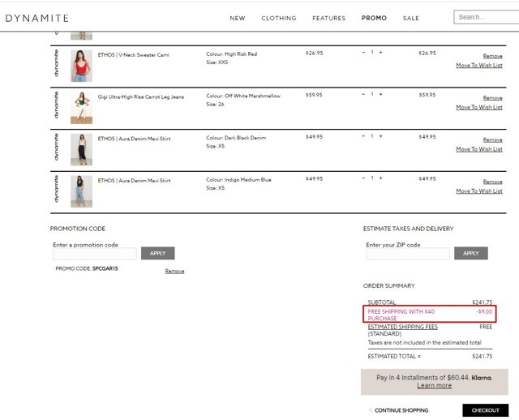This screenshot has height=420, width=519.
Task: Open the DYNAMITE logo home link
Action: (x=36, y=18)
